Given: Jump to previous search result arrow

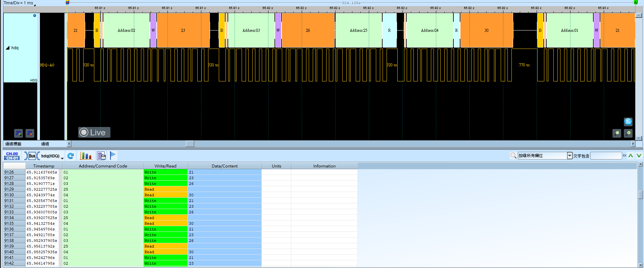Looking at the screenshot, I should [x=631, y=155].
